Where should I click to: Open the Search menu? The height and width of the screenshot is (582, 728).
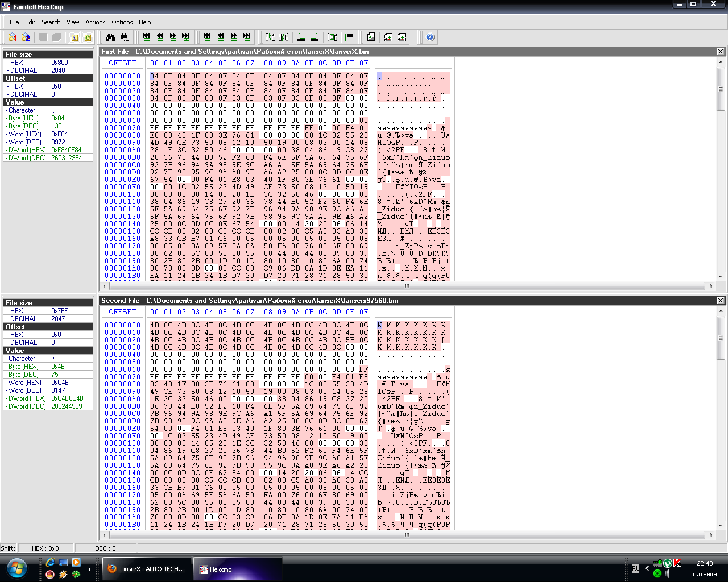[x=51, y=22]
